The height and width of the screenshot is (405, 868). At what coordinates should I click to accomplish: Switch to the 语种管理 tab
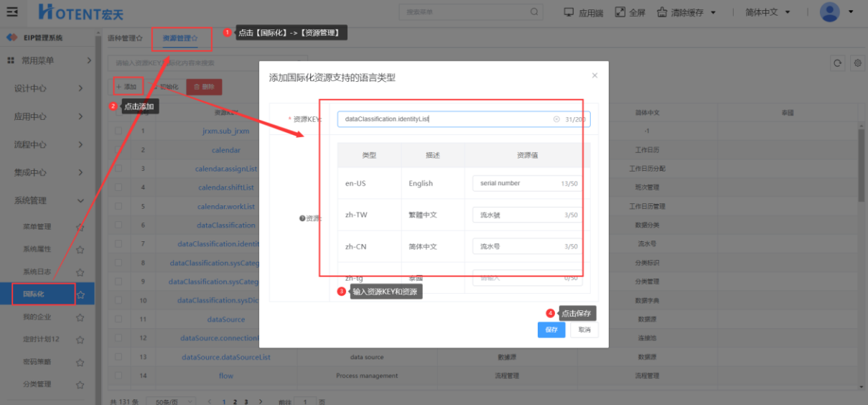[x=125, y=38]
